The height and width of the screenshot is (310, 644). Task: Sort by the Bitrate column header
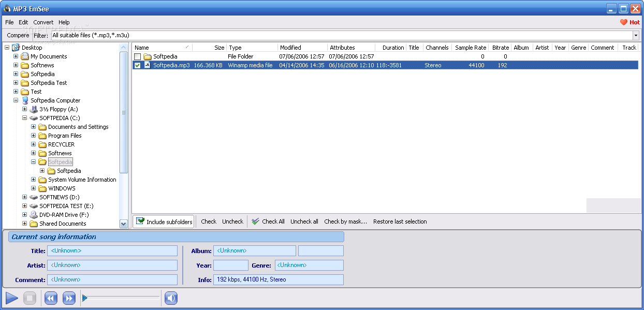500,47
